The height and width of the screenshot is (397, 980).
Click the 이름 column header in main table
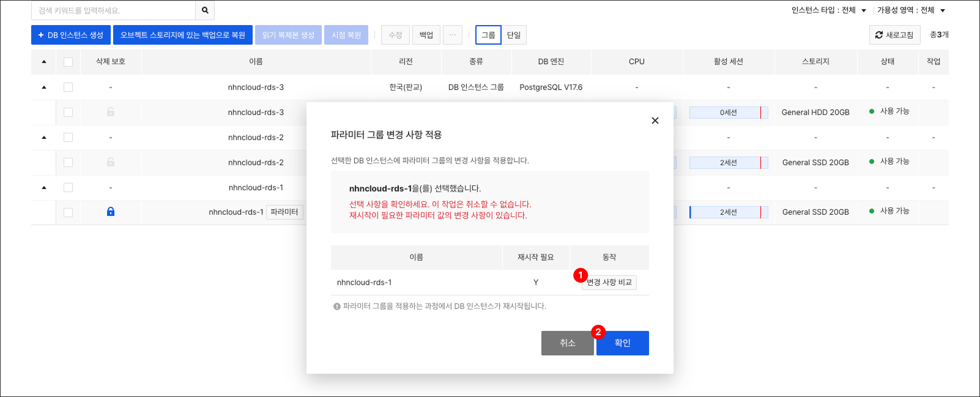click(256, 62)
